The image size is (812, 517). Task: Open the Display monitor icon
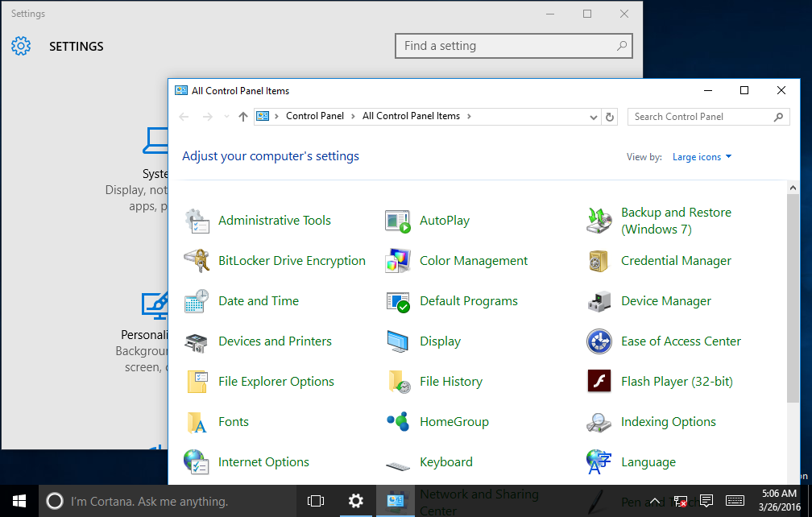coord(398,341)
